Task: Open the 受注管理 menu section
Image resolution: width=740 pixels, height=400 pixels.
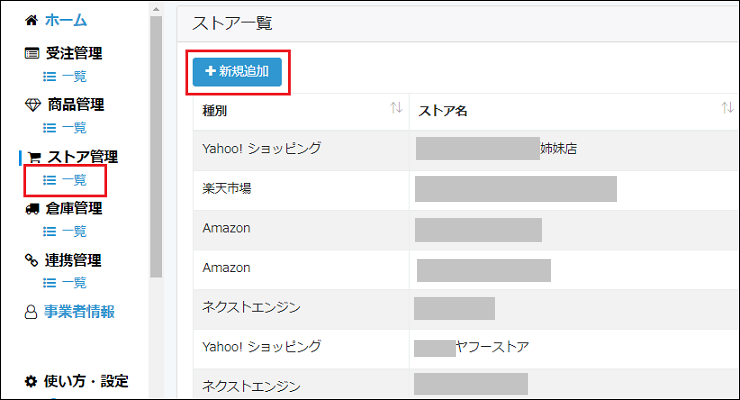Action: [73, 54]
